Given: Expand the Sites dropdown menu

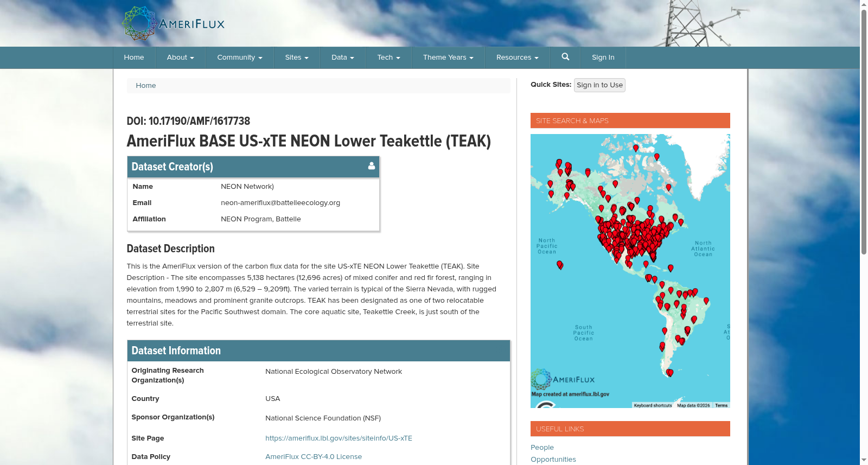Looking at the screenshot, I should [x=297, y=58].
